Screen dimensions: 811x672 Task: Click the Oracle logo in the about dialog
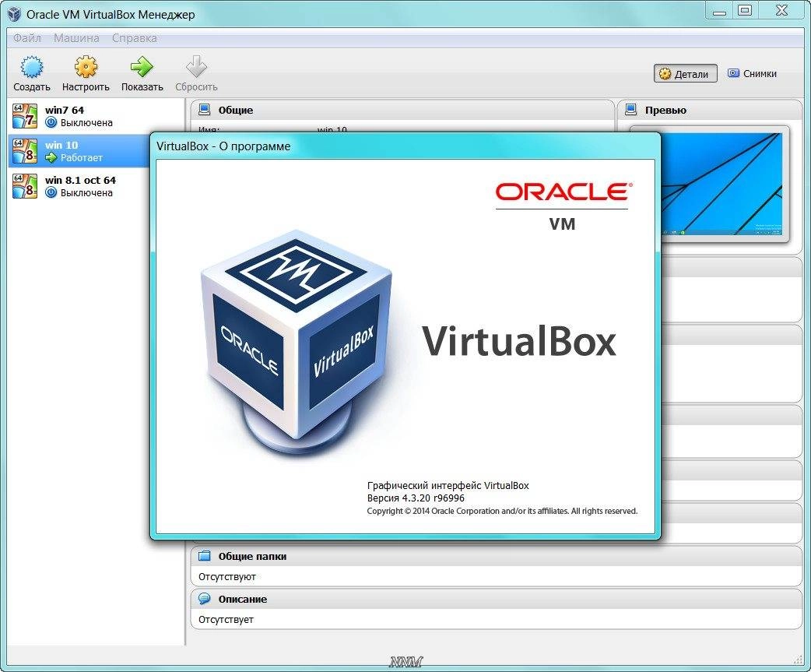click(563, 192)
